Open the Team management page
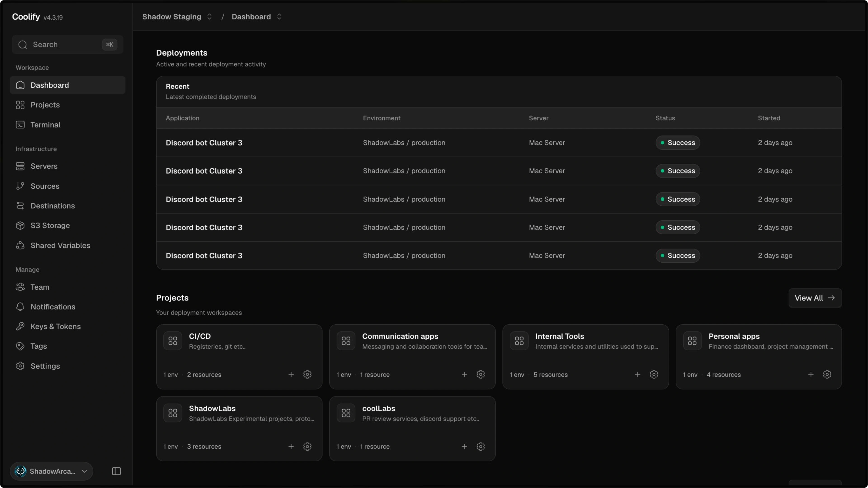This screenshot has height=488, width=868. 67,287
